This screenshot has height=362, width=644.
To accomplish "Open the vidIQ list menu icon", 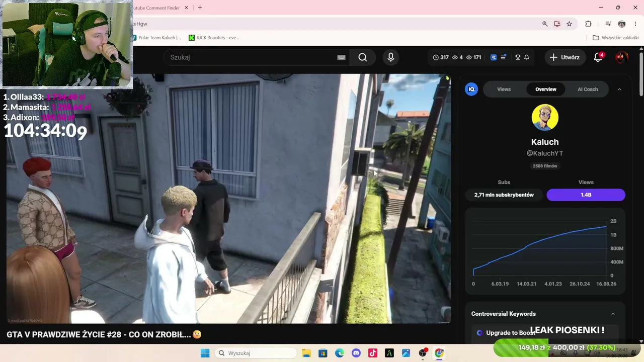I will pos(503,57).
